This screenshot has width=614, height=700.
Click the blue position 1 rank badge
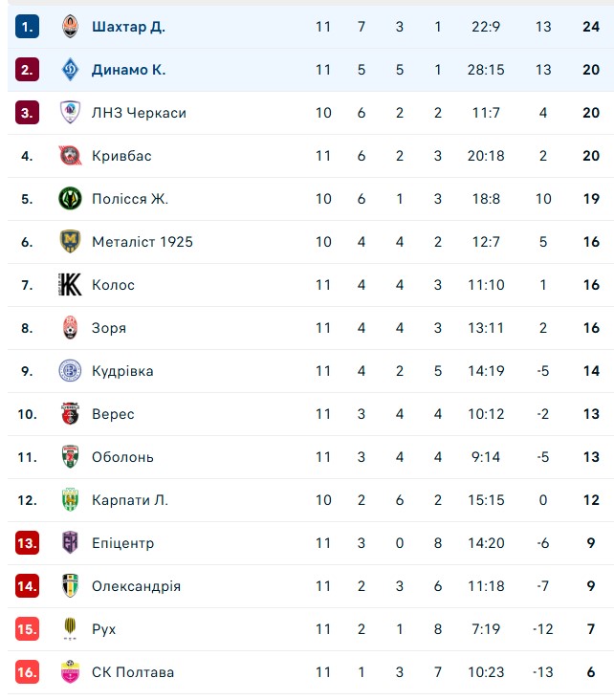pos(27,27)
